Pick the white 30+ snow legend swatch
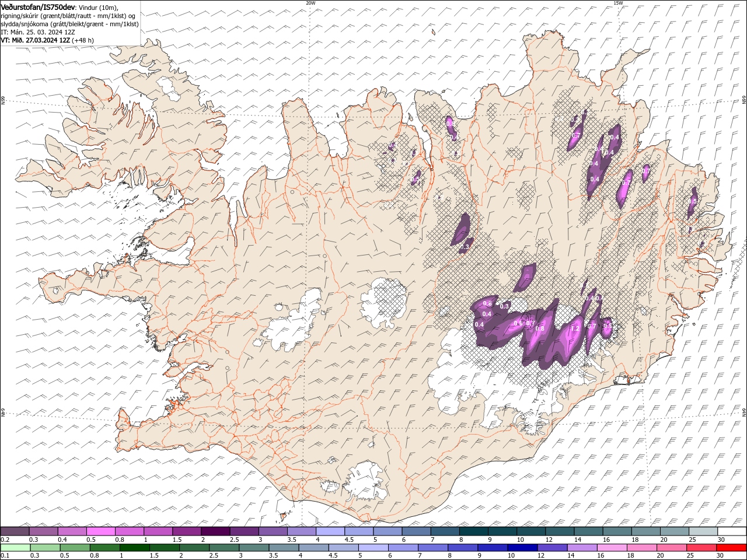This screenshot has height=560, width=747. coord(732,531)
